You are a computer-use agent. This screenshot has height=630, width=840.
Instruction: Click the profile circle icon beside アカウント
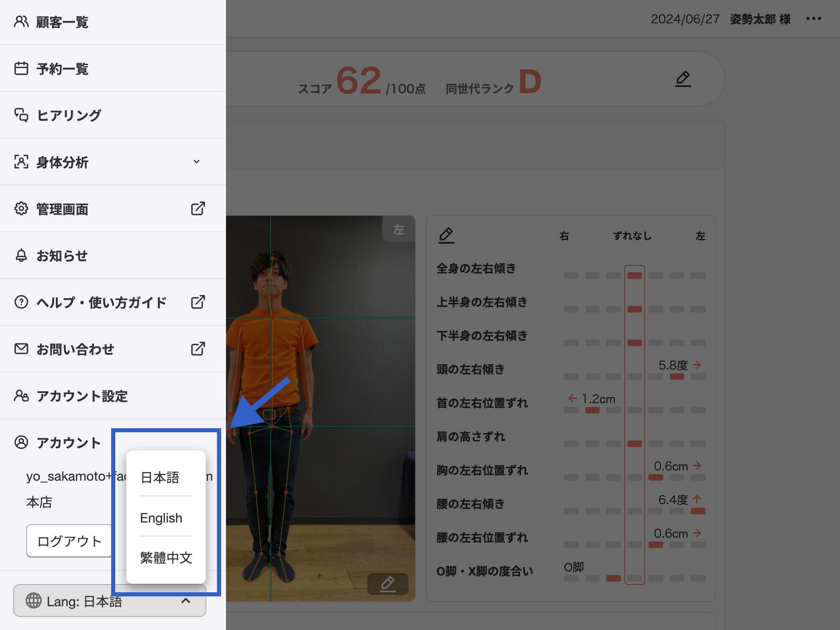point(21,442)
